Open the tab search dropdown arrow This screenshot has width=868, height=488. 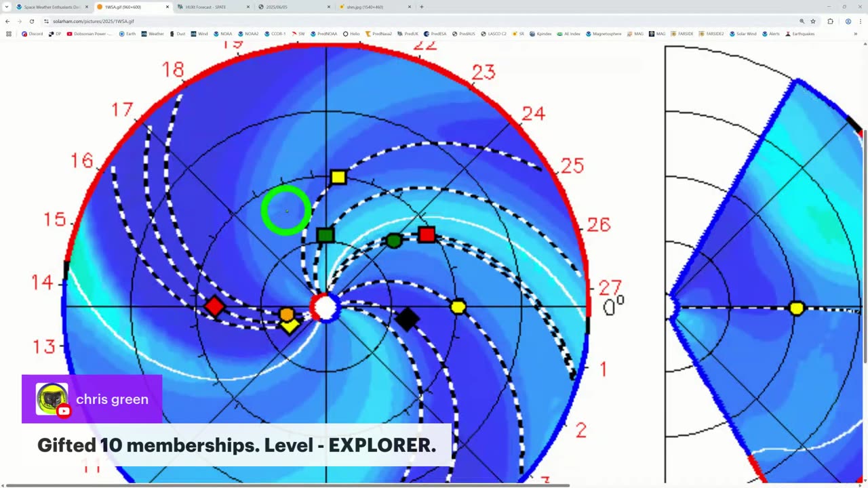tap(7, 7)
